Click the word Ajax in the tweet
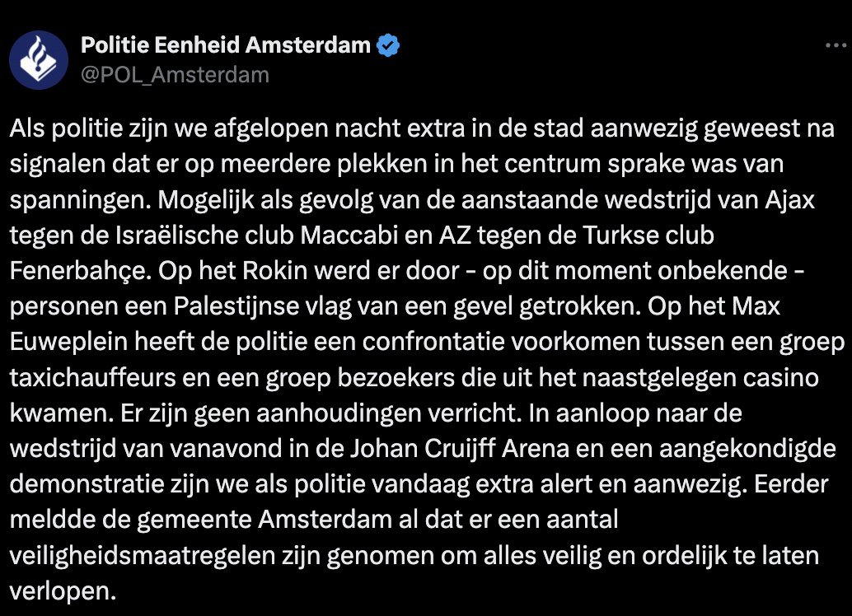The width and height of the screenshot is (852, 616). coord(792,199)
